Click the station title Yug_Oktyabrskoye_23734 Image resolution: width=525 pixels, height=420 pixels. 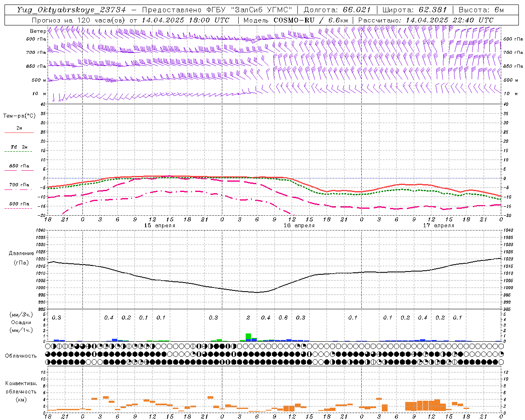[71, 10]
